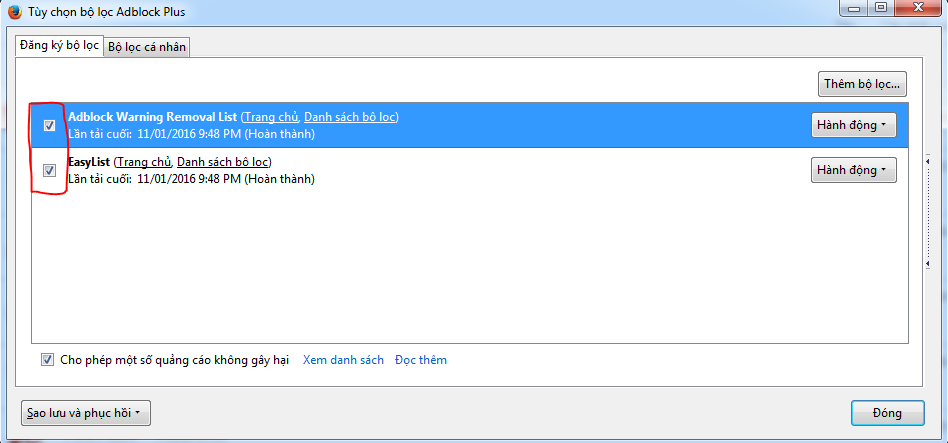This screenshot has height=443, width=948.
Task: Minimize the Adblock Plus options window
Action: point(854,7)
